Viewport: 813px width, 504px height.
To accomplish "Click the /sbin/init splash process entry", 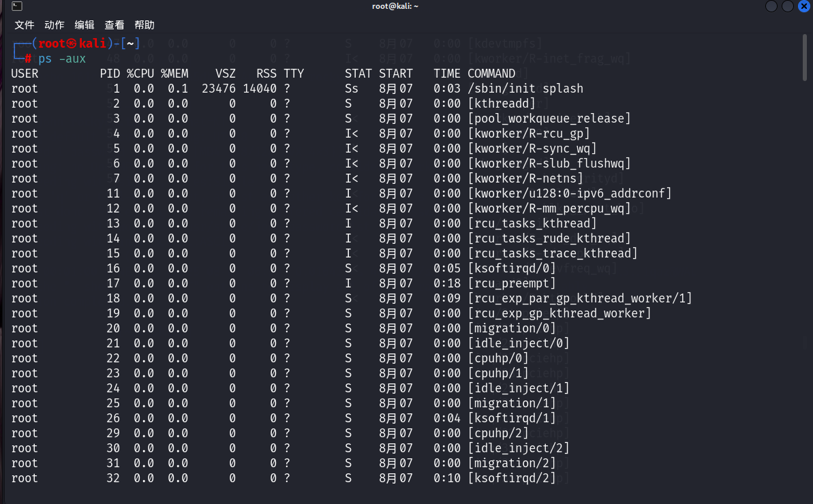I will pyautogui.click(x=525, y=89).
